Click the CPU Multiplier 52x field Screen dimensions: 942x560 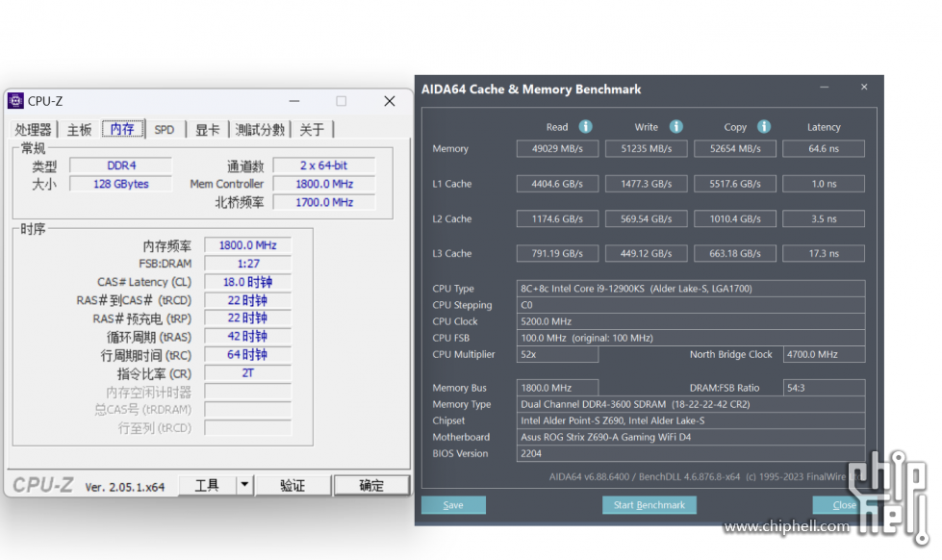[557, 354]
